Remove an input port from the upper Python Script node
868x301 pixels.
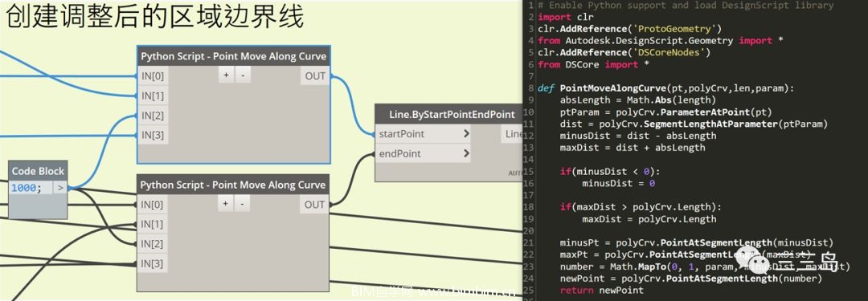click(x=243, y=75)
